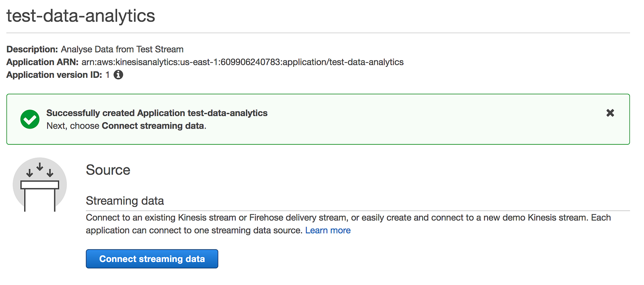
Task: Click the 'Connect to an existing Kinesis stream' paragraph
Action: coord(348,218)
